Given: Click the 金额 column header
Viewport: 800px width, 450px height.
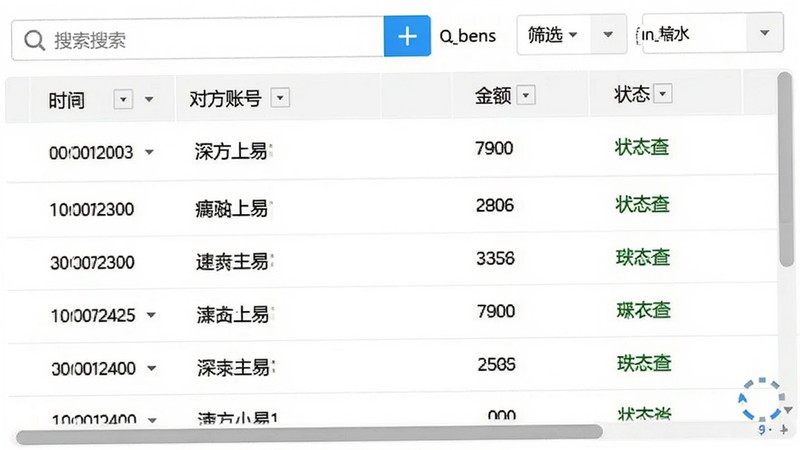Looking at the screenshot, I should 493,95.
